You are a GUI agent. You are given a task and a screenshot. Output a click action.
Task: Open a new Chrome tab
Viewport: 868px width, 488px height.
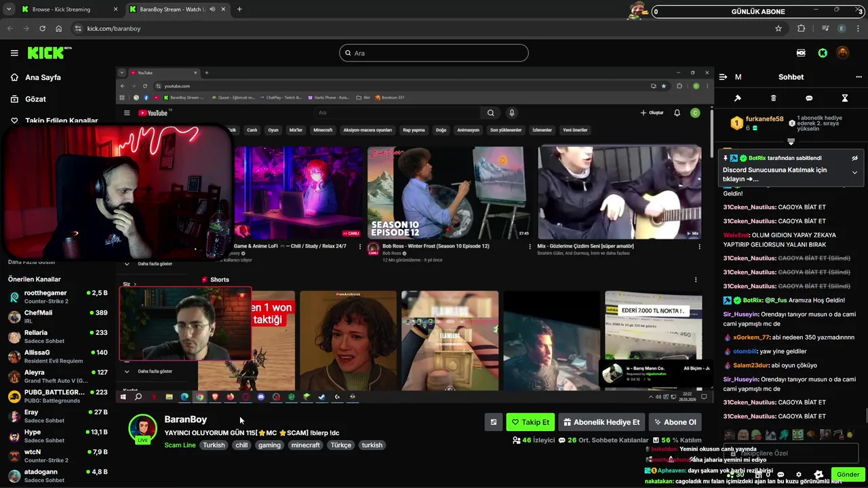pyautogui.click(x=239, y=9)
